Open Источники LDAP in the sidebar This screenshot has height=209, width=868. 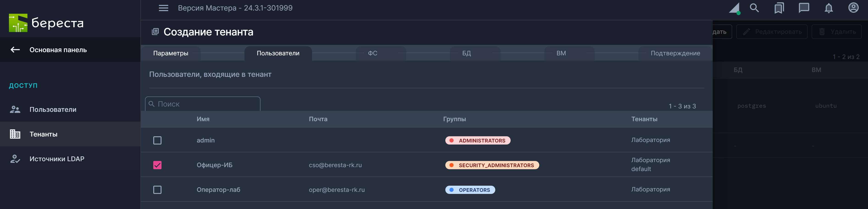(57, 159)
